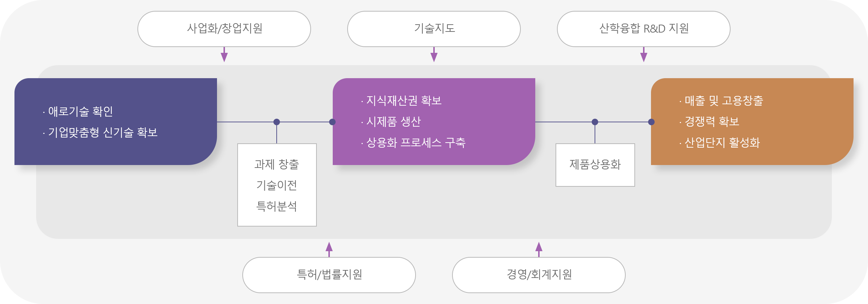Click the dot on the purple box edge
Screen dimensions: 868x304
[x=332, y=122]
